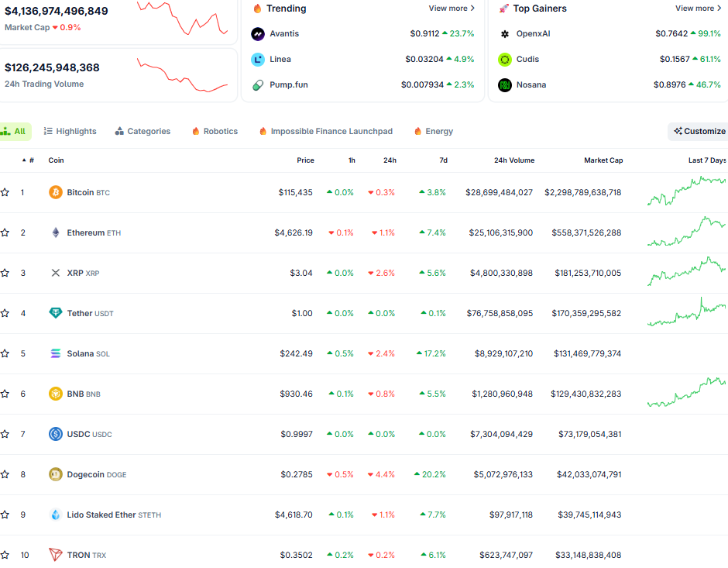This screenshot has height=568, width=728.
Task: Click the Customize button
Action: 698,131
